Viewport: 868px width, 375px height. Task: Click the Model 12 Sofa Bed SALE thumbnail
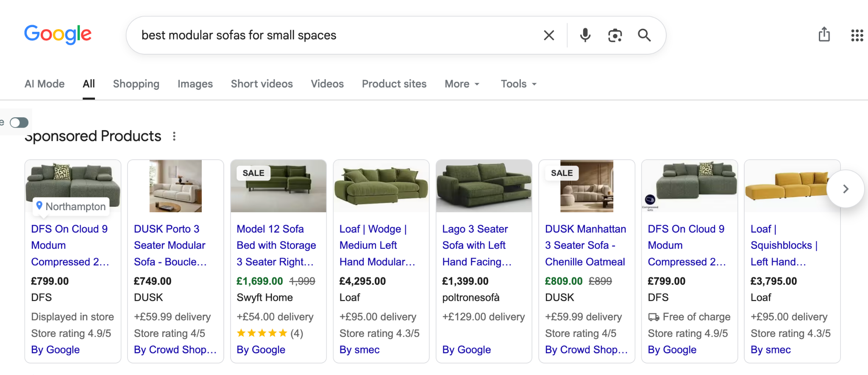point(278,186)
